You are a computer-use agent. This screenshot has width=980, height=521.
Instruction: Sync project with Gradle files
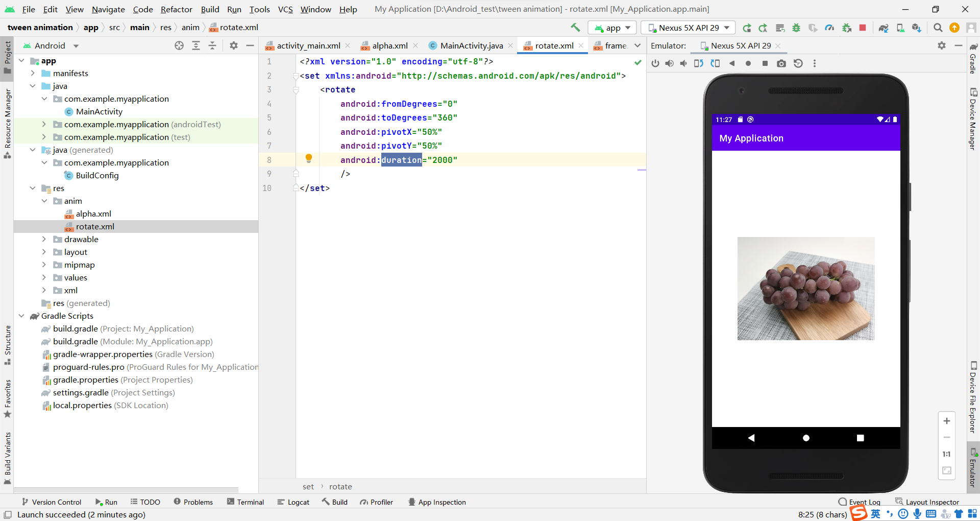[884, 28]
